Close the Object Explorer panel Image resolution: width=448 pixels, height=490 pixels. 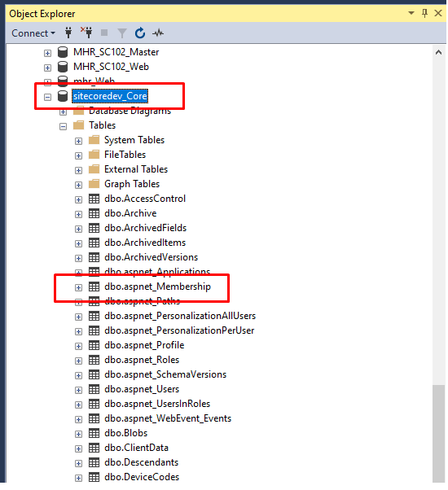[438, 13]
